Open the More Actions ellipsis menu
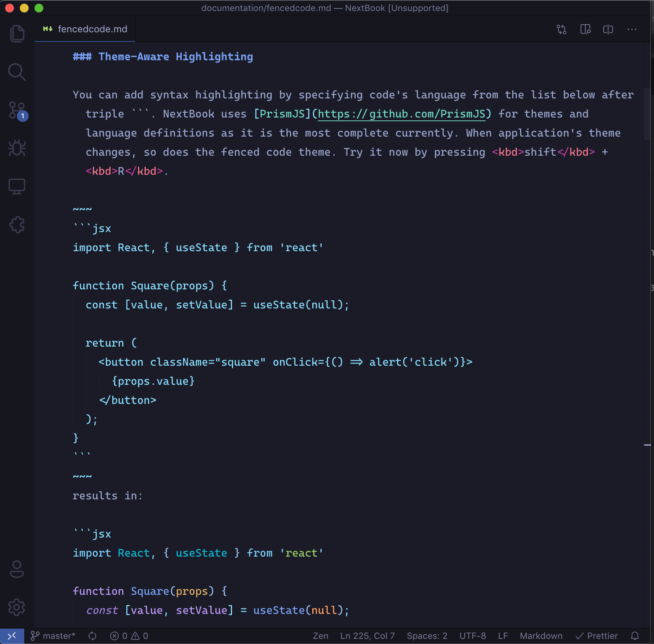Viewport: 654px width, 644px height. pyautogui.click(x=632, y=29)
